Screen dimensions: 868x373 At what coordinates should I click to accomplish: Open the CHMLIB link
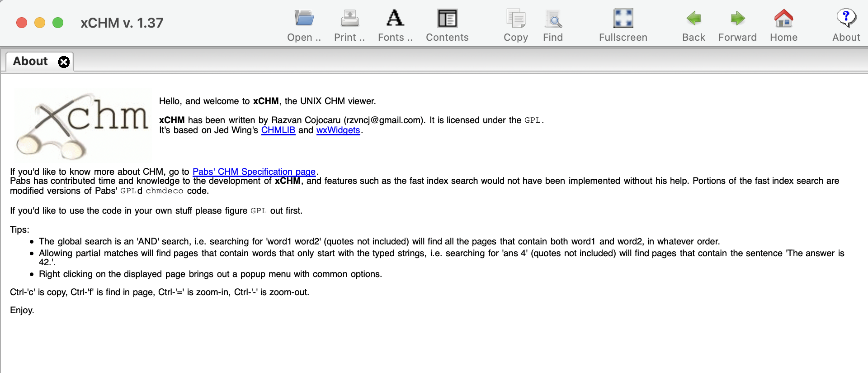click(278, 130)
